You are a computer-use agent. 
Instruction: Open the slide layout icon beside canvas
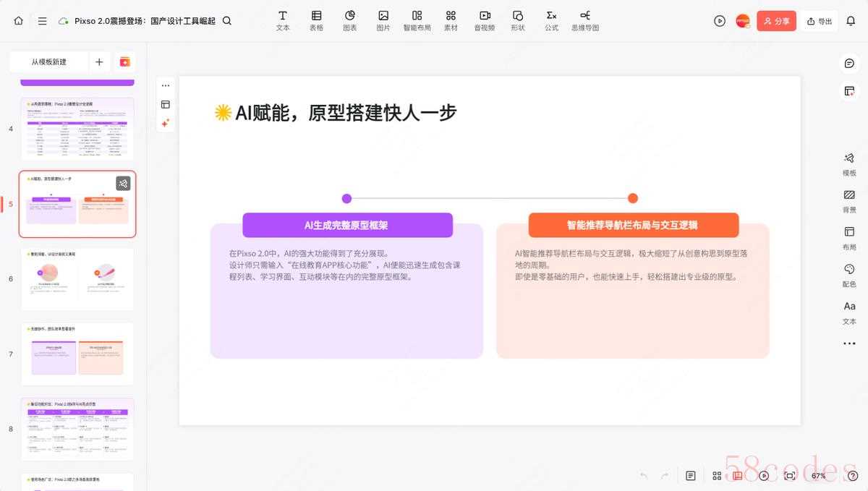[x=166, y=104]
